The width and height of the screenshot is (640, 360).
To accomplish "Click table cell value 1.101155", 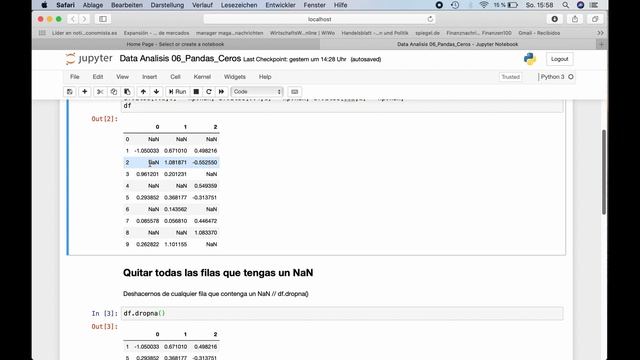I will pos(176,244).
